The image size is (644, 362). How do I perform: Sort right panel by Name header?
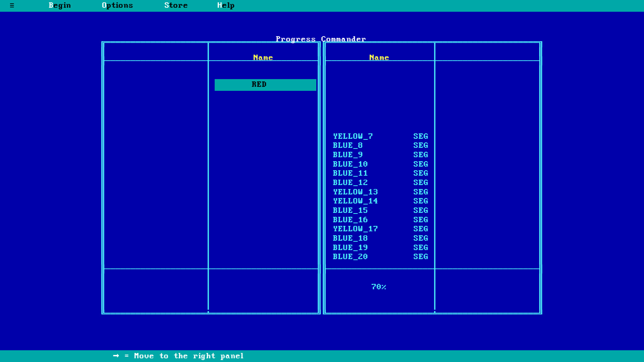379,57
